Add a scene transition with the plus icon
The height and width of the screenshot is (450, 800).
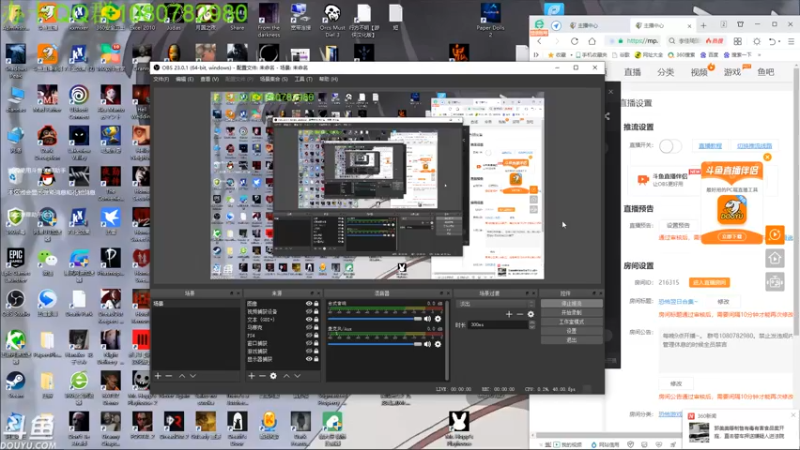pyautogui.click(x=509, y=314)
